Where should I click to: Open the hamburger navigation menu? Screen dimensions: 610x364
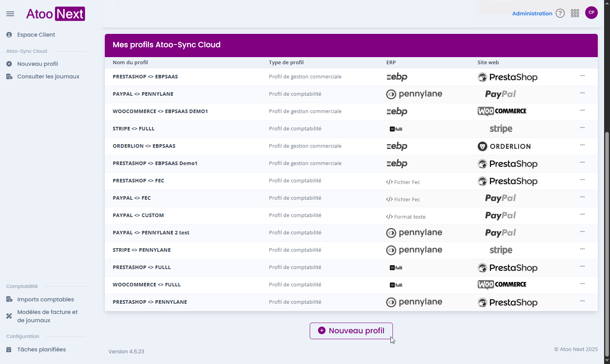10,14
